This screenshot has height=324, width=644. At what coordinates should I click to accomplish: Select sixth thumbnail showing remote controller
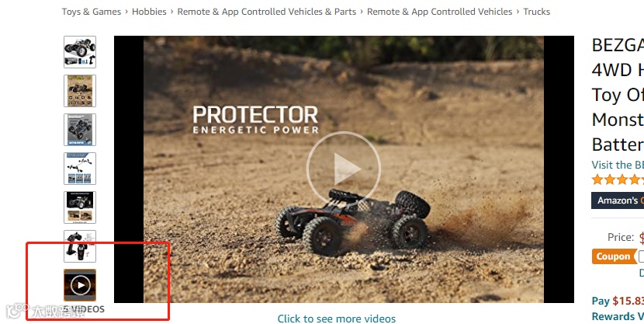[80, 246]
